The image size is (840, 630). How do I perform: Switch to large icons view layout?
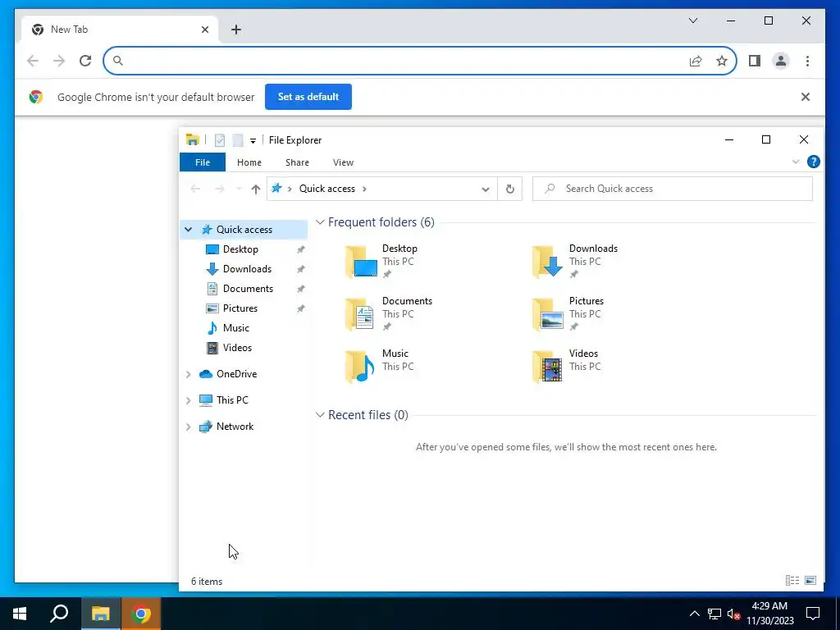click(x=810, y=580)
